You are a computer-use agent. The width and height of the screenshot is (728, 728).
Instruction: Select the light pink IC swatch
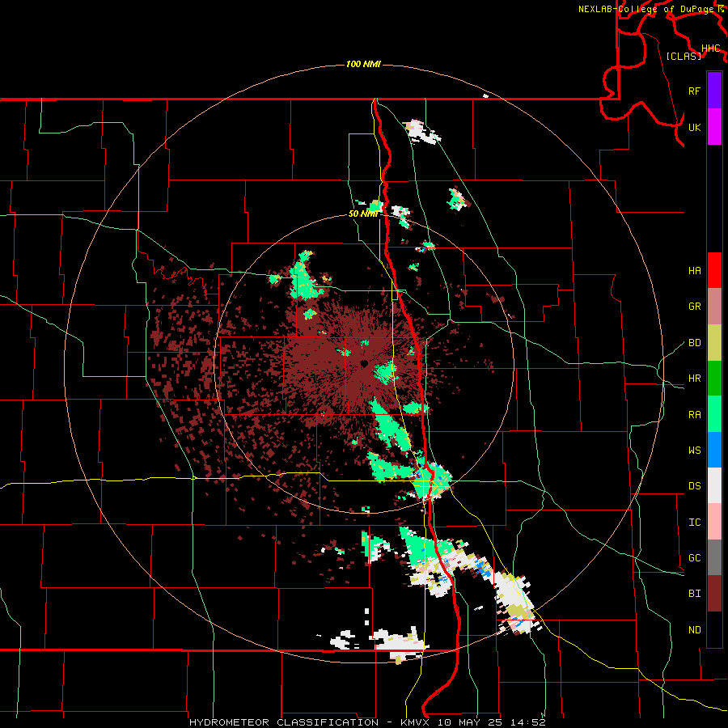click(714, 522)
